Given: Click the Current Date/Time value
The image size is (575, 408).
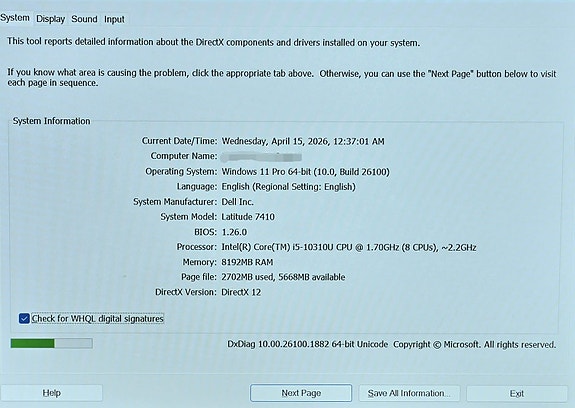Looking at the screenshot, I should 303,141.
